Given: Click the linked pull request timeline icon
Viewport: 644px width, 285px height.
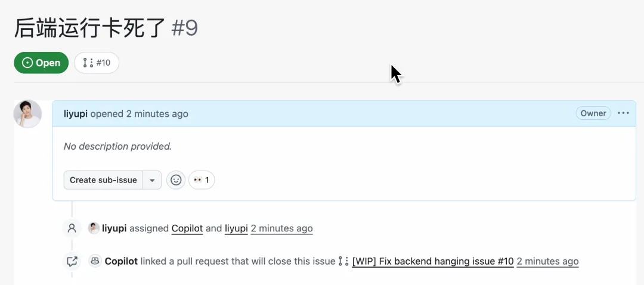Looking at the screenshot, I should (x=72, y=261).
